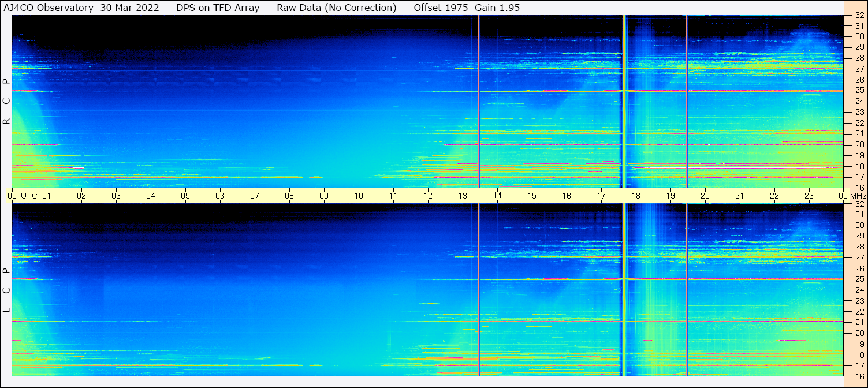Screen dimensions: 868x388
Task: Select the 16 MHz tick on the RCP scale
Action: pyautogui.click(x=859, y=188)
